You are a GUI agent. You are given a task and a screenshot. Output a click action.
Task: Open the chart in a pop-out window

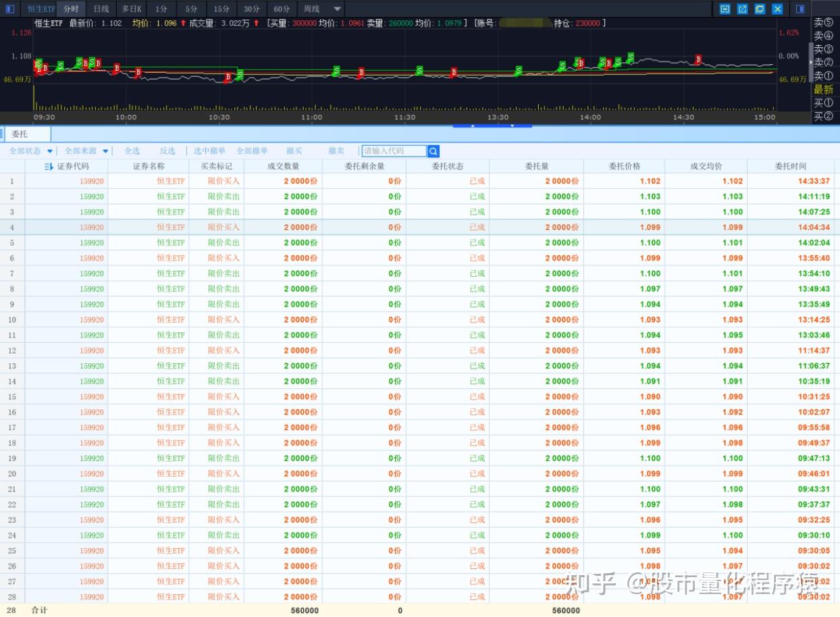point(743,9)
